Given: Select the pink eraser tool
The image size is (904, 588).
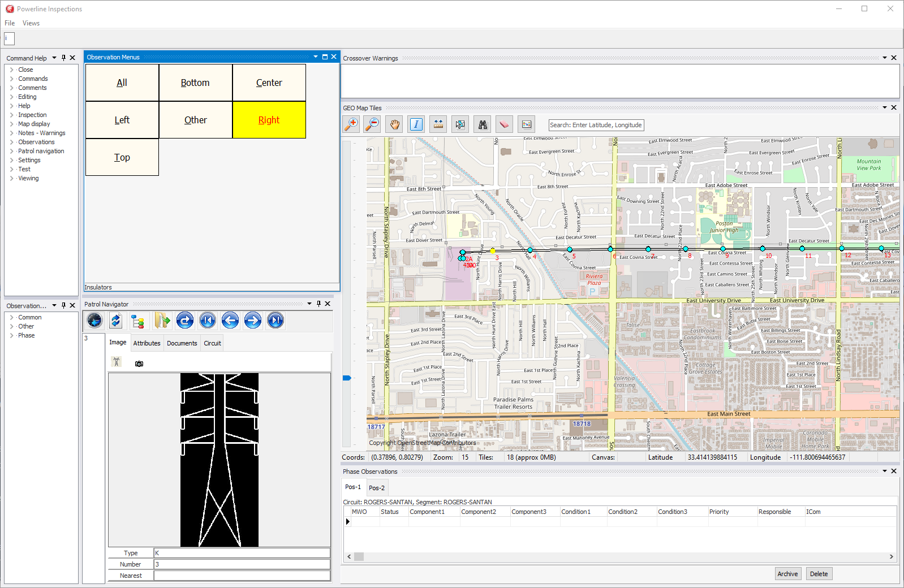Looking at the screenshot, I should (504, 124).
